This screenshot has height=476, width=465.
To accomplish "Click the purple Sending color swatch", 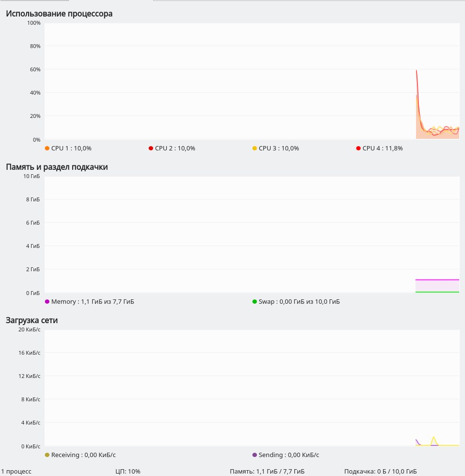I will click(x=255, y=455).
